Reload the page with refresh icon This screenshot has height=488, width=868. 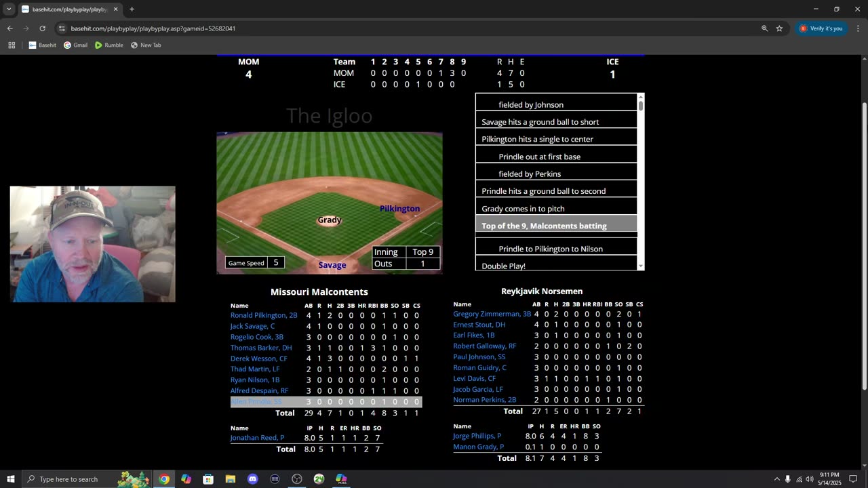42,28
